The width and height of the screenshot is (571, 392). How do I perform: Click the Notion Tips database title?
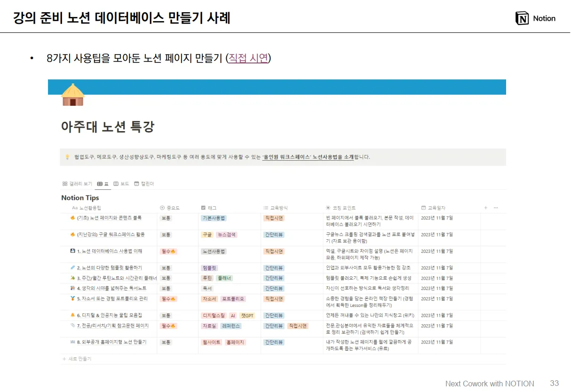[80, 198]
